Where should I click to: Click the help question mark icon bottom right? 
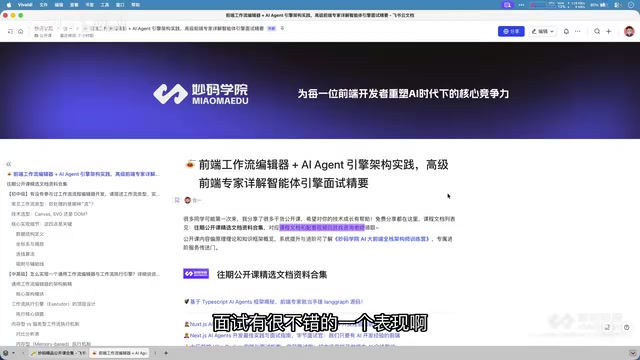[x=627, y=327]
